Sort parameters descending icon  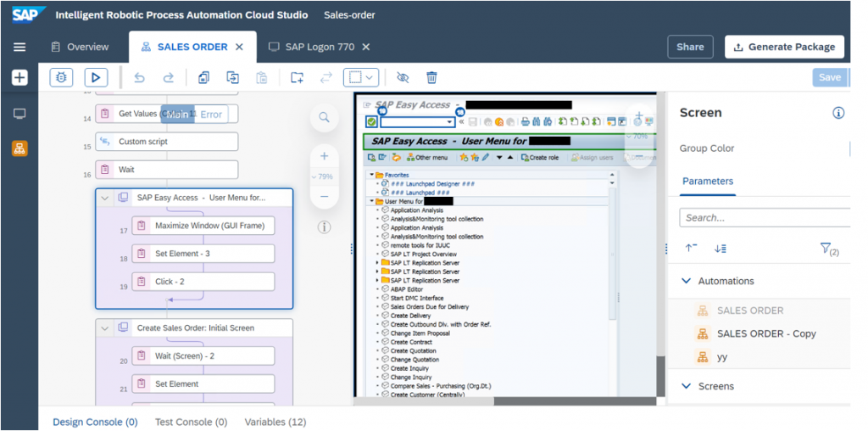[x=721, y=249]
